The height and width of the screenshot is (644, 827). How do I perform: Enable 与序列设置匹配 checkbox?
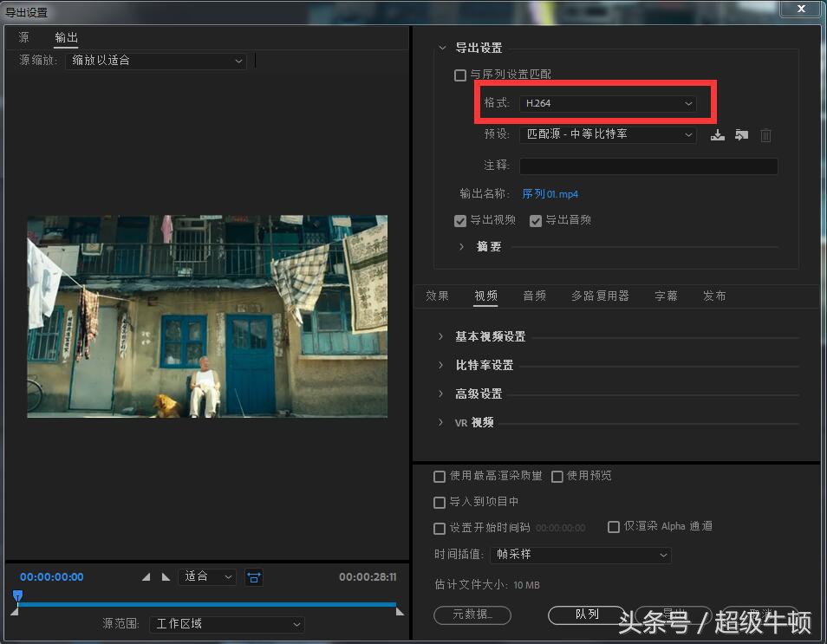[460, 75]
